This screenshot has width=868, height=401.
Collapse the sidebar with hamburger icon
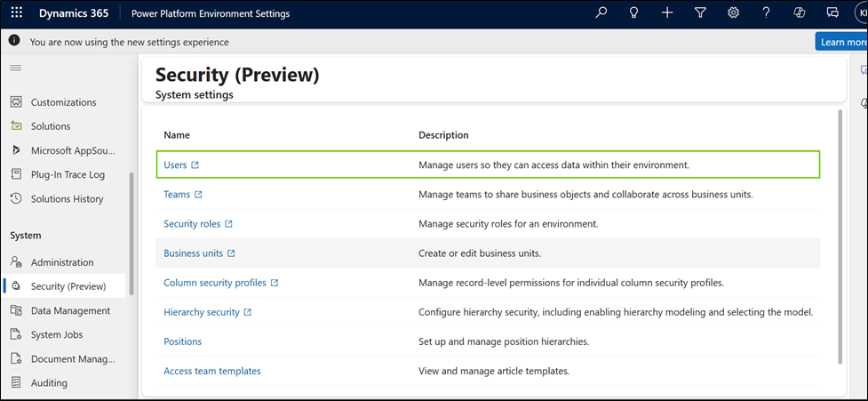point(15,68)
